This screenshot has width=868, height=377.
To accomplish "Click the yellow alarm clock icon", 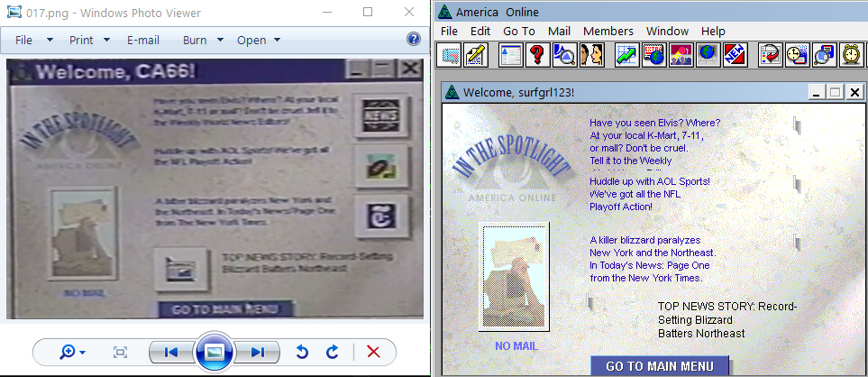I will click(x=850, y=55).
